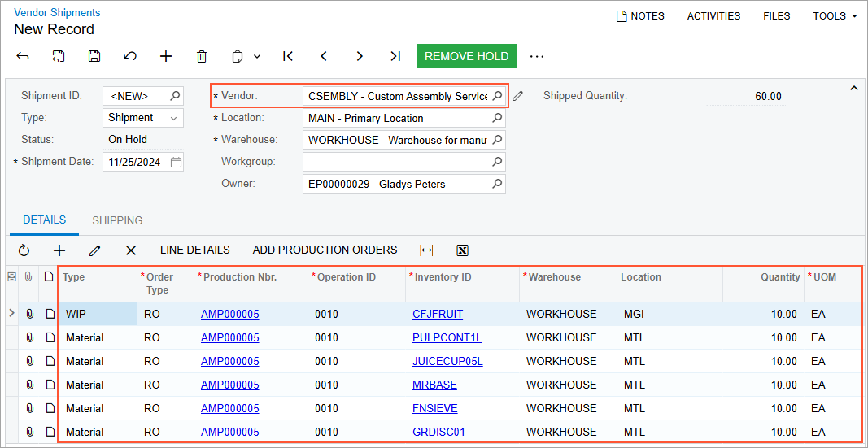
Task: Delete record using trash icon
Action: 202,56
